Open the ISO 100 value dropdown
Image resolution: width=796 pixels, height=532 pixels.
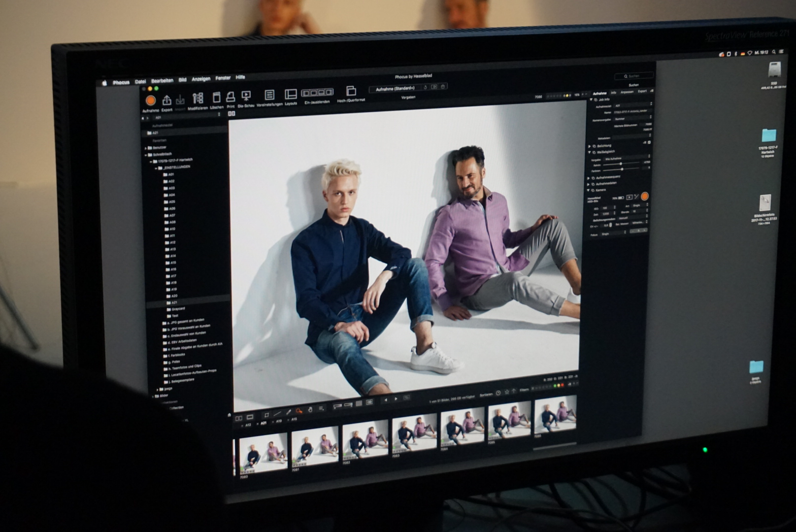click(x=608, y=208)
